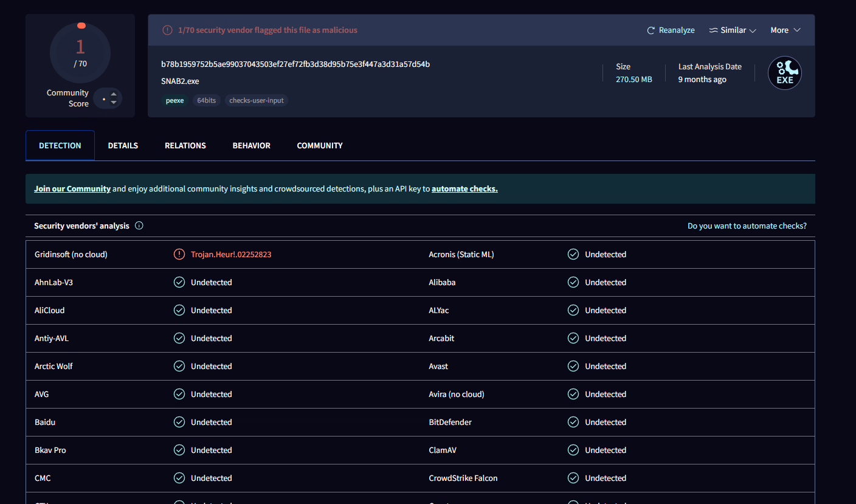
Task: Click the check icon in the Arctic Wolf row
Action: 179,366
